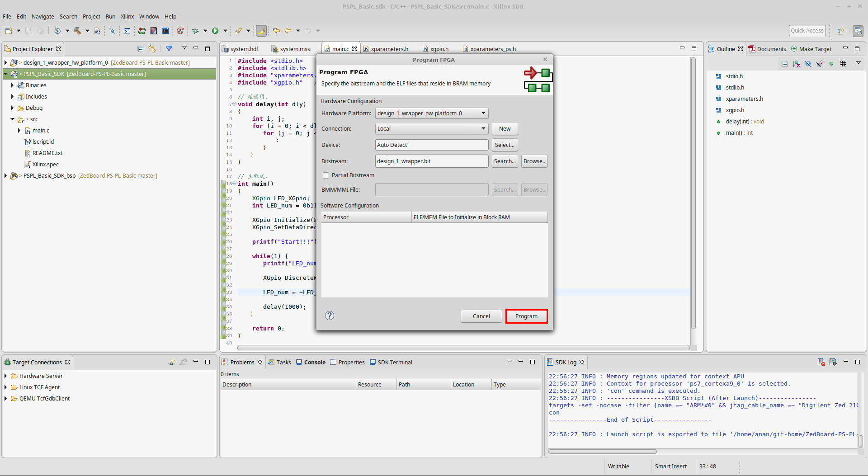Click the Bitstream Browse.. button
The width and height of the screenshot is (868, 476).
pos(534,161)
